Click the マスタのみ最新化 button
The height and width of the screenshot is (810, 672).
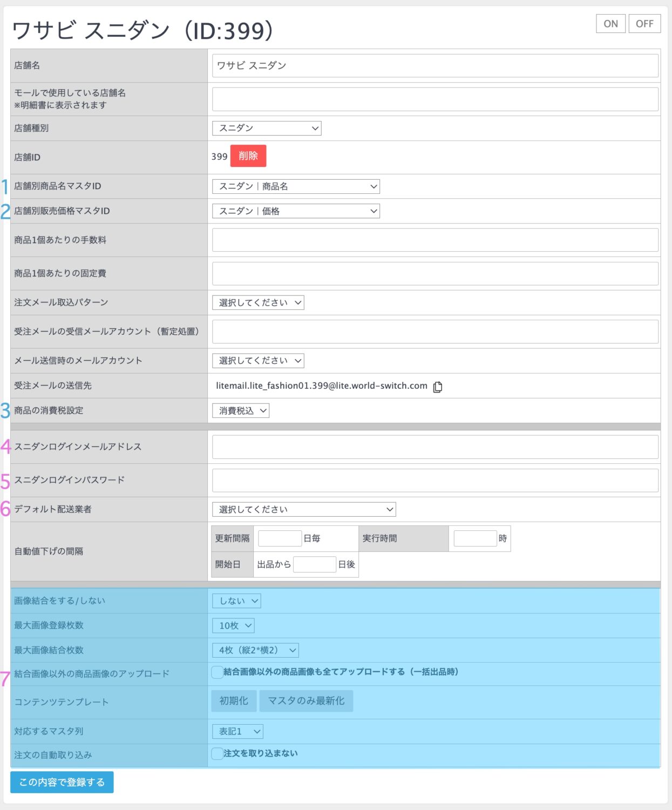tap(306, 701)
